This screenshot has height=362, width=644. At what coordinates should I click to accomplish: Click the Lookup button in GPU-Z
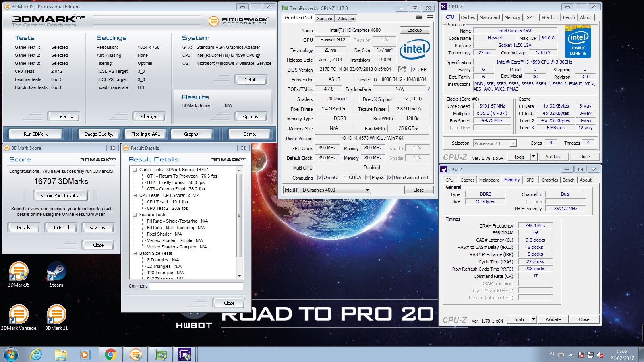pos(414,30)
